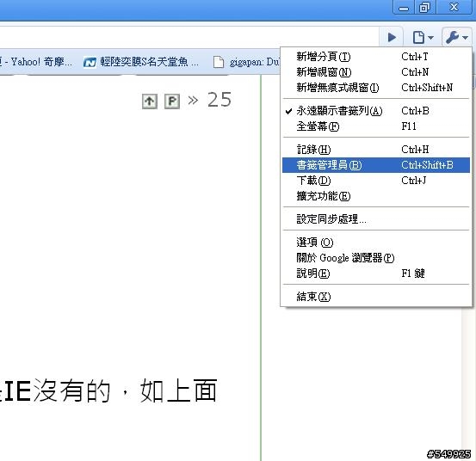Image resolution: width=476 pixels, height=461 pixels.
Task: Open the Yahoo! 奇摩 bookmark
Action: pyautogui.click(x=36, y=62)
